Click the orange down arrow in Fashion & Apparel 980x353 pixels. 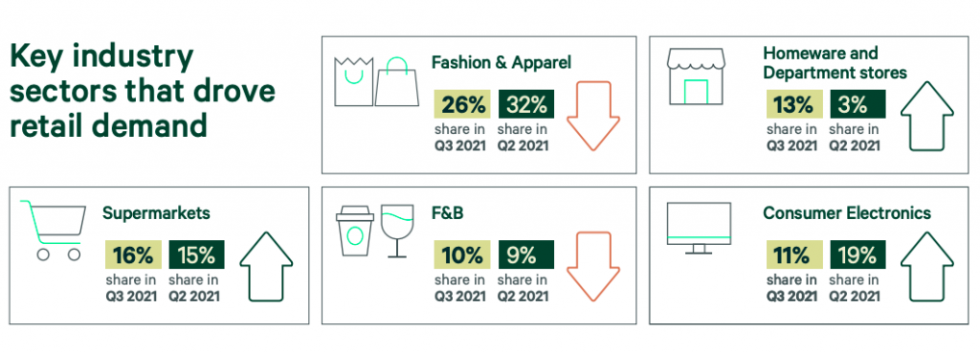(593, 116)
